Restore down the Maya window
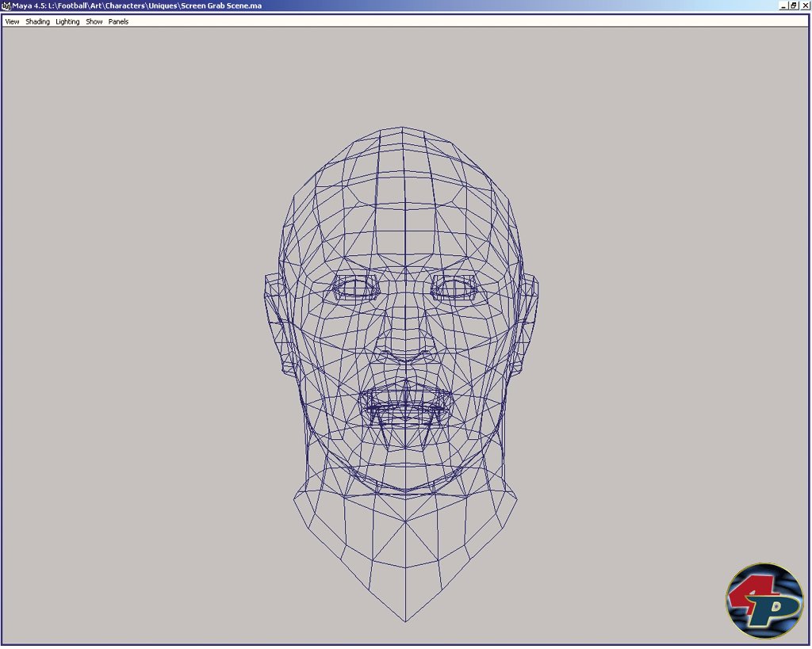Screen dimensions: 812x649 pos(794,6)
